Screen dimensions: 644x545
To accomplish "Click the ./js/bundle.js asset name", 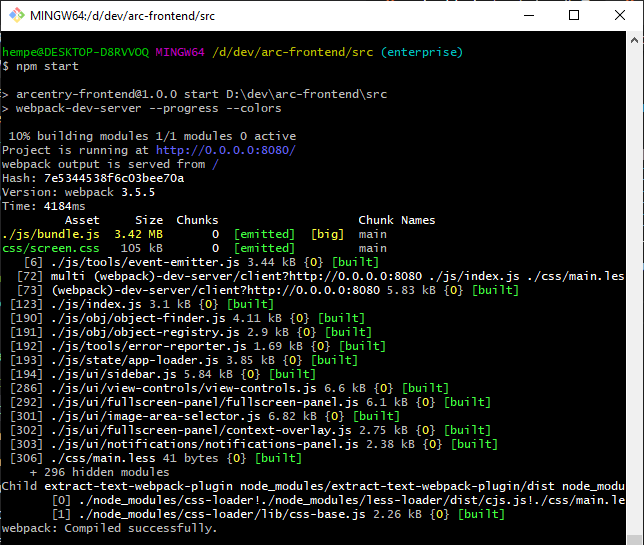I will point(51,235).
